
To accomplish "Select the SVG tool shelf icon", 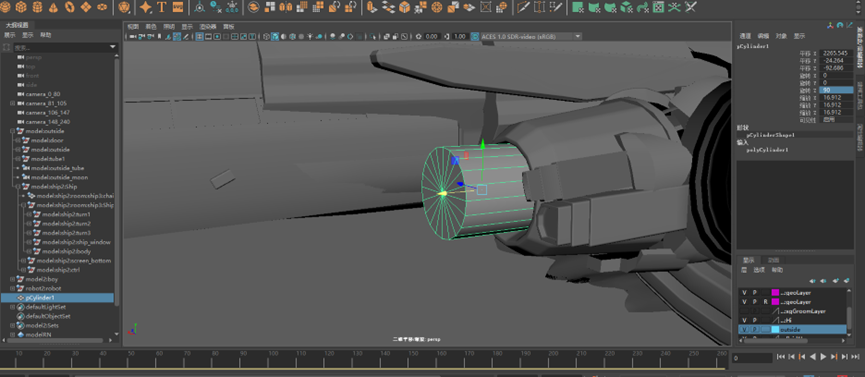I will (178, 7).
